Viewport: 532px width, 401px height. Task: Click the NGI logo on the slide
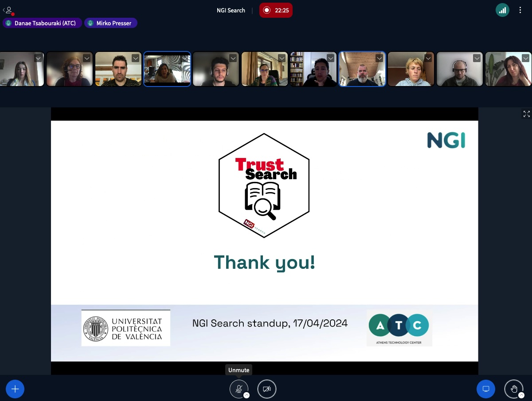(446, 140)
